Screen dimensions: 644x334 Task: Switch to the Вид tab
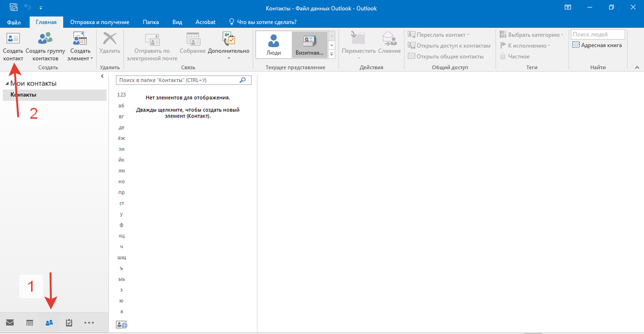[177, 22]
